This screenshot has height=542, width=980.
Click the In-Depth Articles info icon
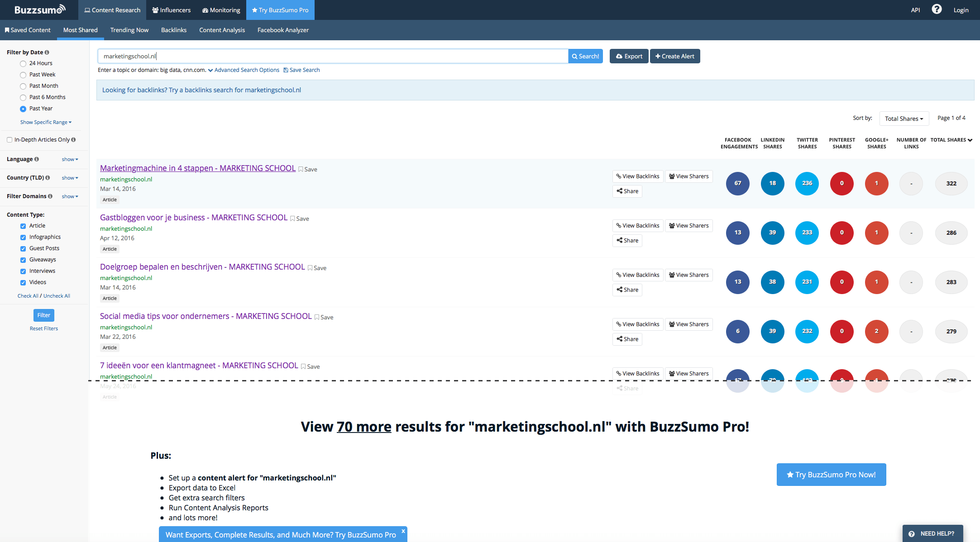(73, 140)
